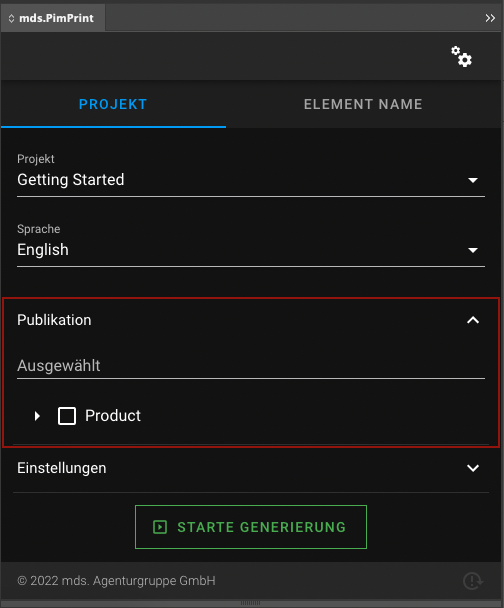Open the settings gears icon
This screenshot has height=608, width=504.
pyautogui.click(x=461, y=57)
